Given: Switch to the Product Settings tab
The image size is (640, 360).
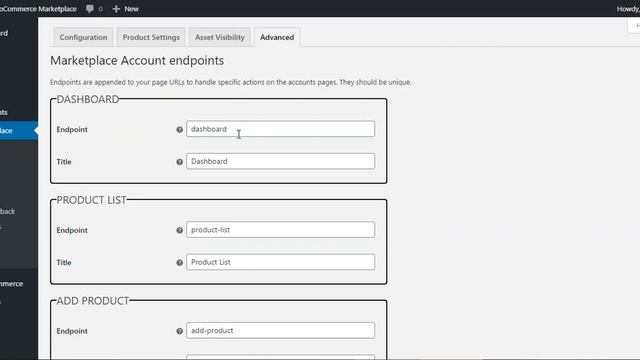Looking at the screenshot, I should pos(151,37).
